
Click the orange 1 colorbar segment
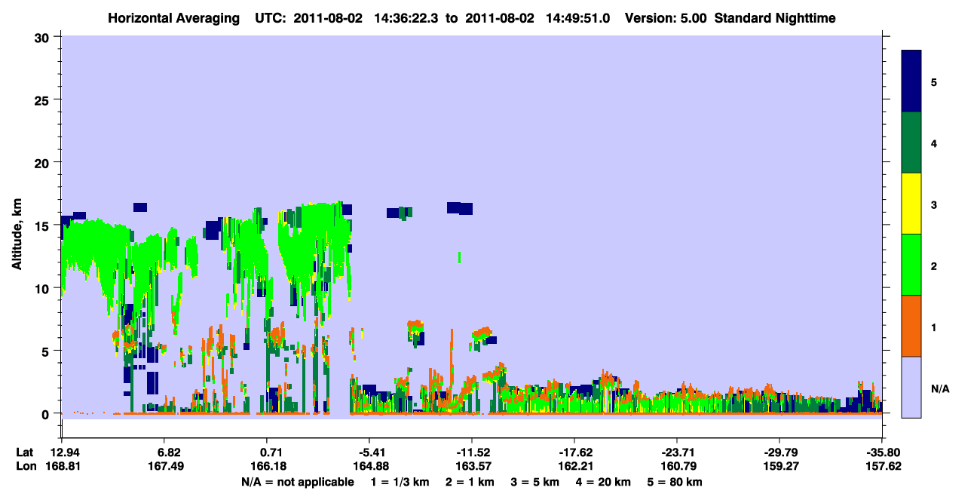click(x=911, y=326)
